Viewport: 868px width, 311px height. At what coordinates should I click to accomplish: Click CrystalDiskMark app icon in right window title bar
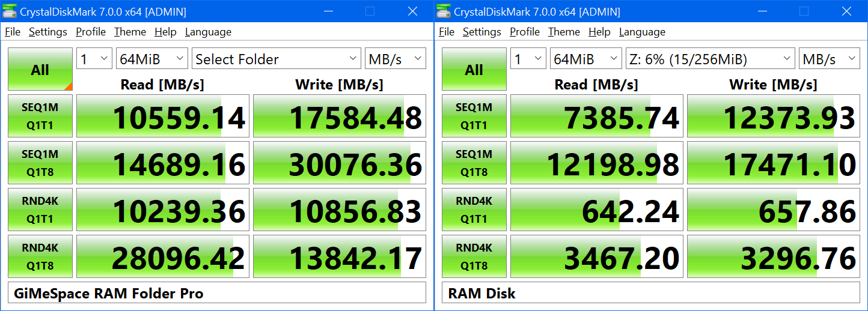444,11
